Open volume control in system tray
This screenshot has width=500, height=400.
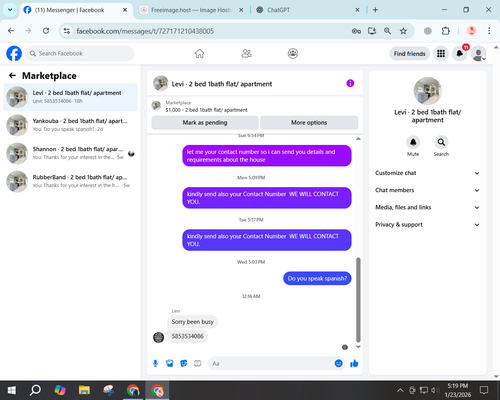coord(435,390)
